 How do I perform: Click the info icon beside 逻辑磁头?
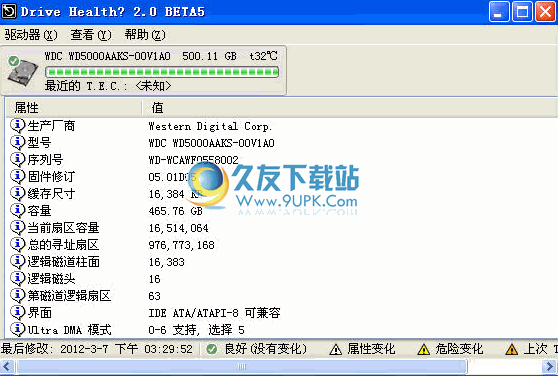pyautogui.click(x=17, y=279)
